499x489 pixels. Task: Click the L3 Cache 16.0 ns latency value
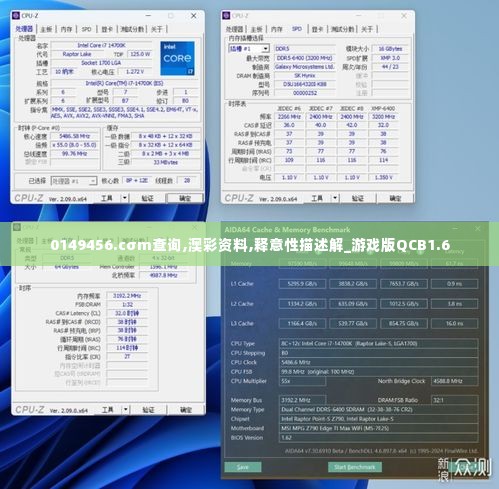[454, 324]
